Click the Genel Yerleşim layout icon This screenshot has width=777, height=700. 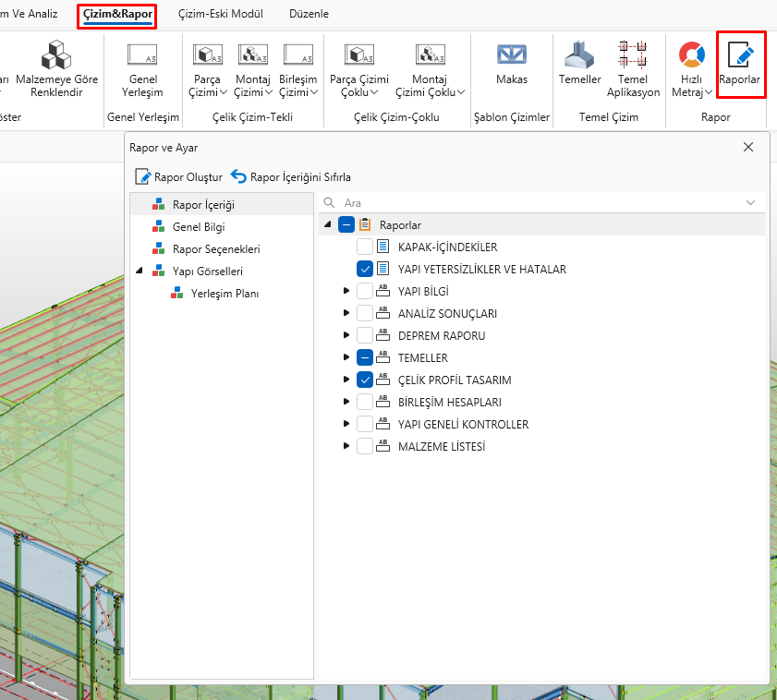[x=141, y=55]
